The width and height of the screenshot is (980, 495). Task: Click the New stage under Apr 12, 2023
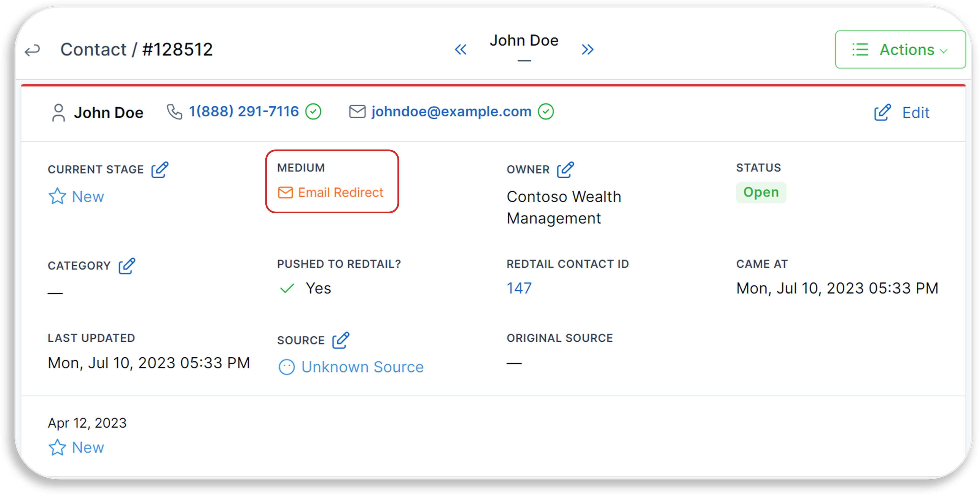pyautogui.click(x=76, y=447)
